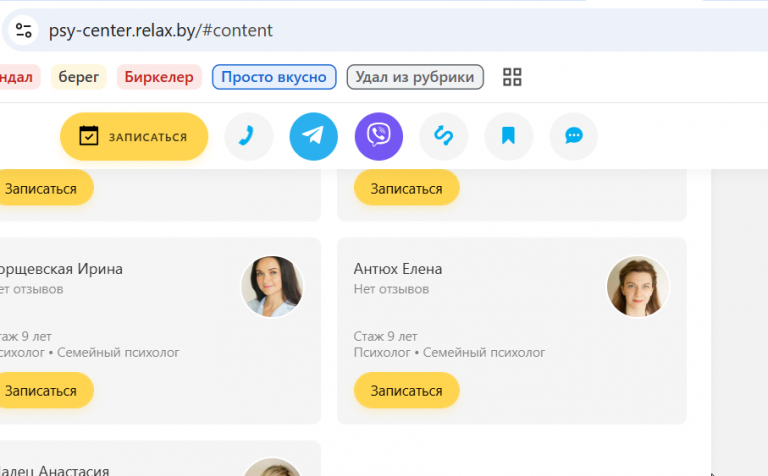Open the Удал из рубрики bookmark

tap(415, 77)
